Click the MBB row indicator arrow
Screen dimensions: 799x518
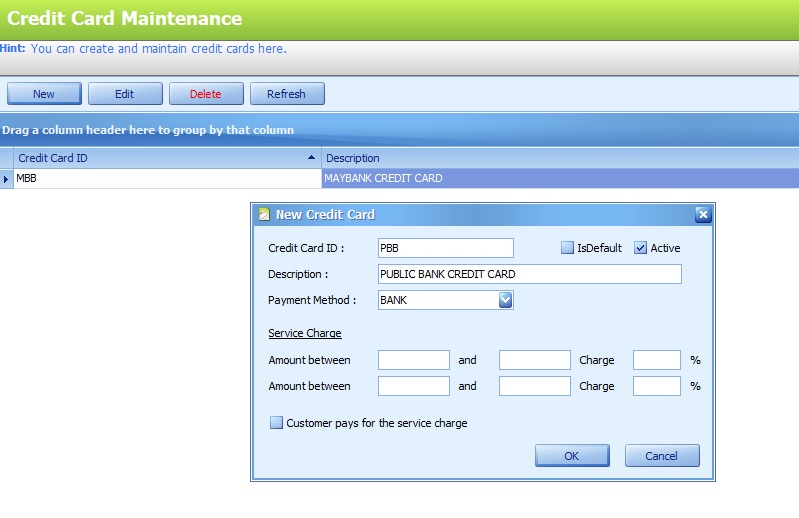7,179
